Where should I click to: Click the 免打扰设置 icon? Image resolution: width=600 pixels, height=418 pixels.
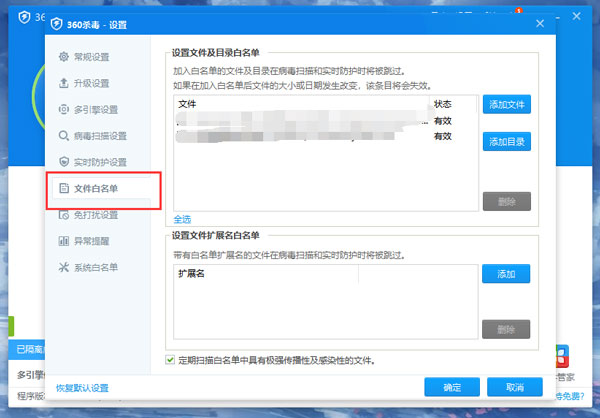point(64,215)
